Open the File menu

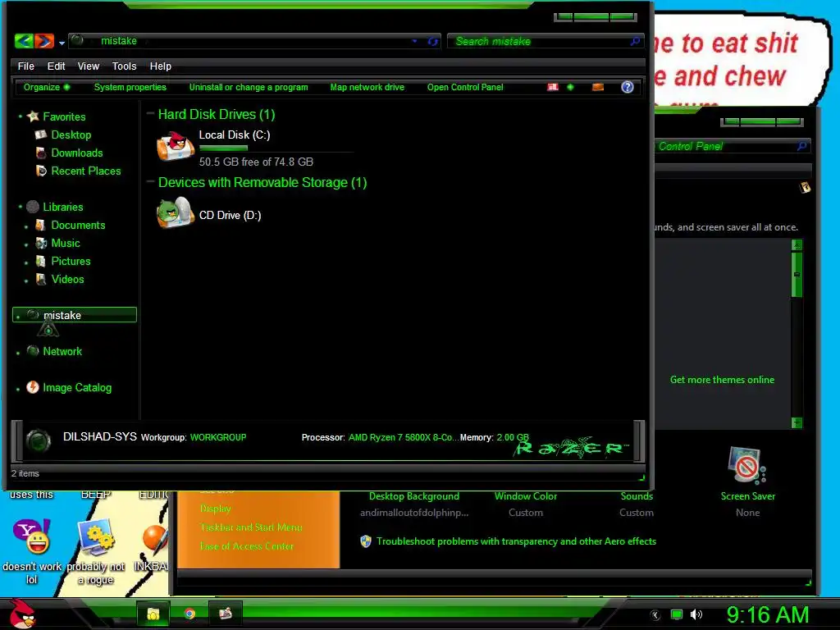pos(25,66)
